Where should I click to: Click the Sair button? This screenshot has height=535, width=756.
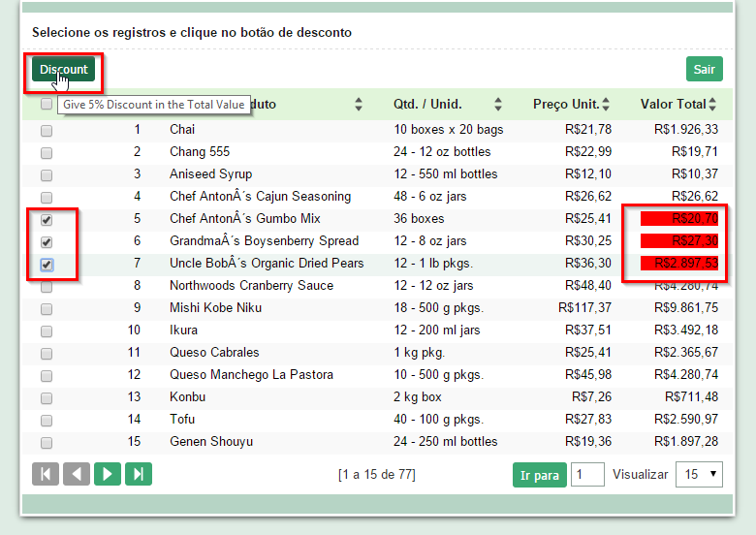[704, 70]
